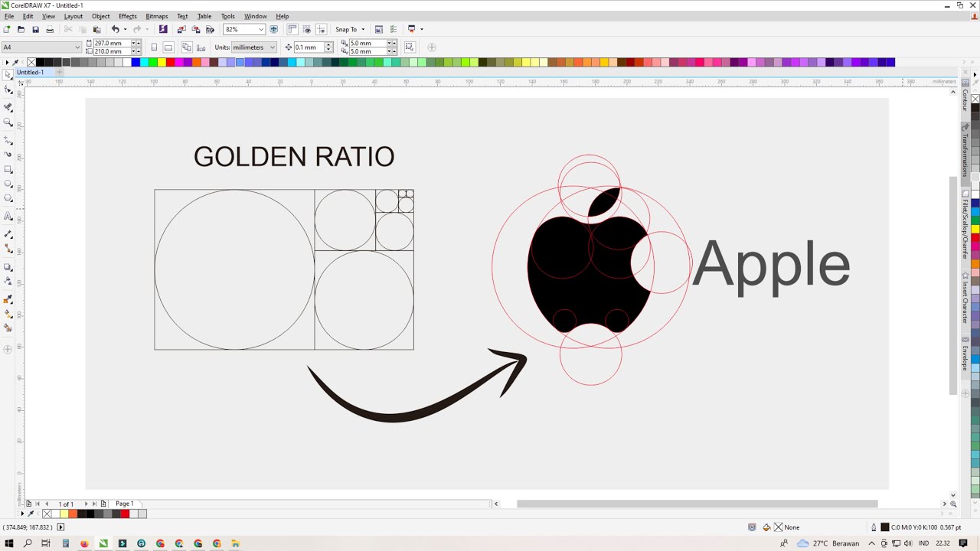Expand the Undo history dropdown arrow
This screenshot has height=551, width=980.
click(x=125, y=29)
